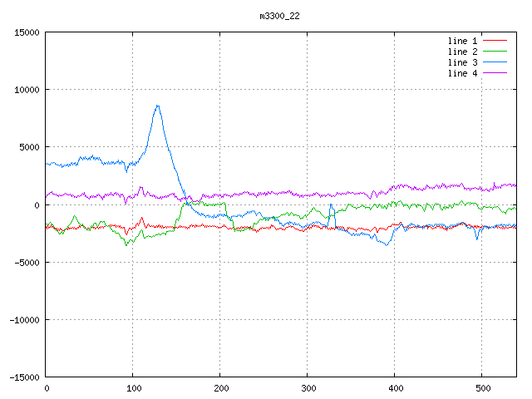Click the green line 2 legend sample

click(x=495, y=52)
